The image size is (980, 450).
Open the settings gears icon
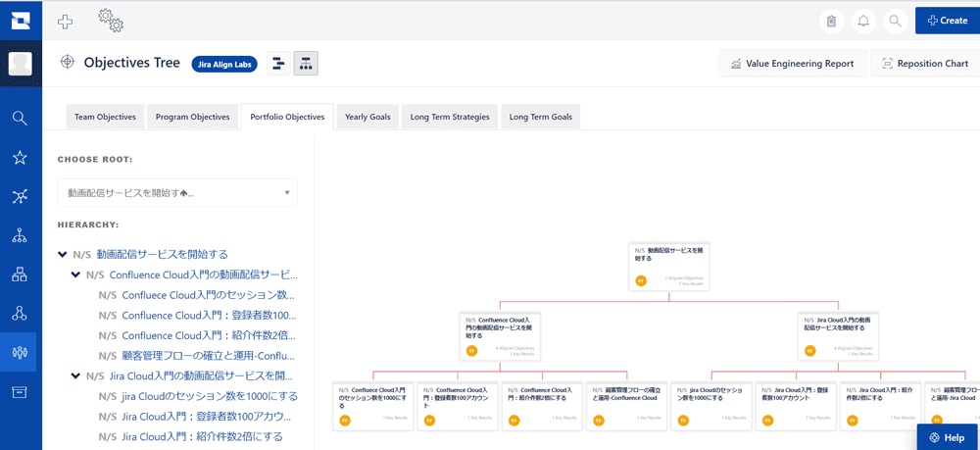(111, 20)
